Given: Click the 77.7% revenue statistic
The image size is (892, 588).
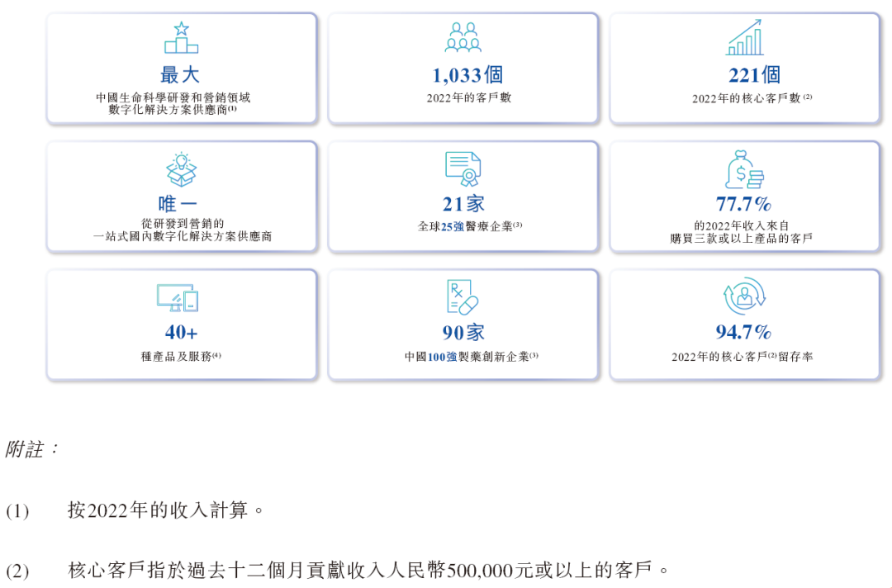Looking at the screenshot, I should click(743, 204).
